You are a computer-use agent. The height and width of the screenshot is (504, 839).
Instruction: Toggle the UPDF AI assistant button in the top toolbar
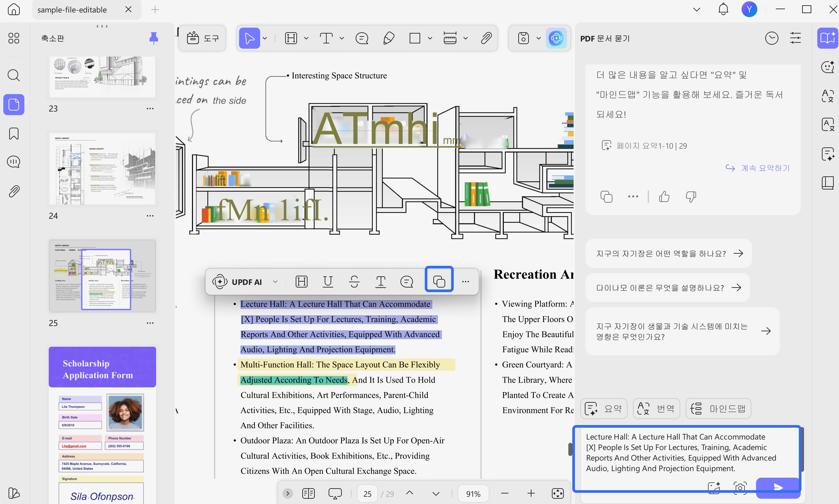pyautogui.click(x=556, y=38)
